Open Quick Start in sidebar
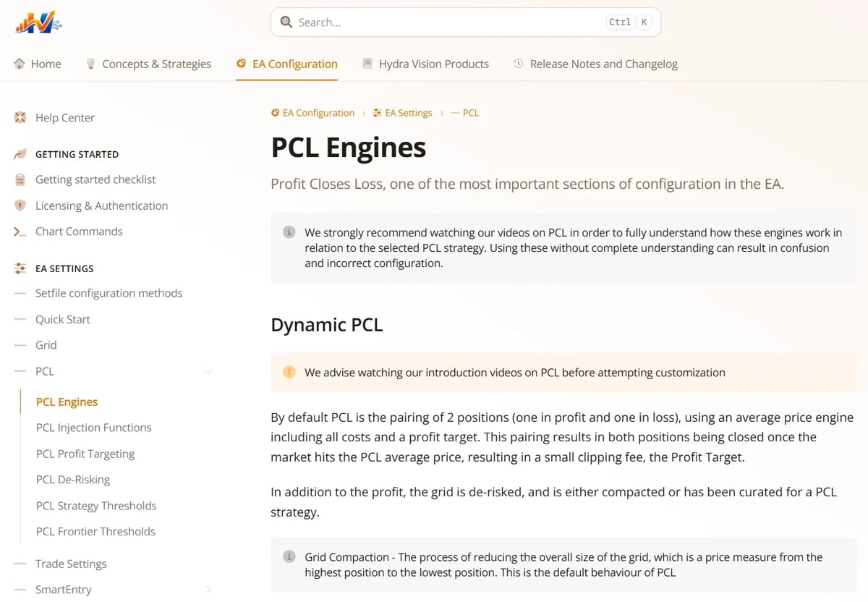Image resolution: width=868 pixels, height=602 pixels. 63,319
